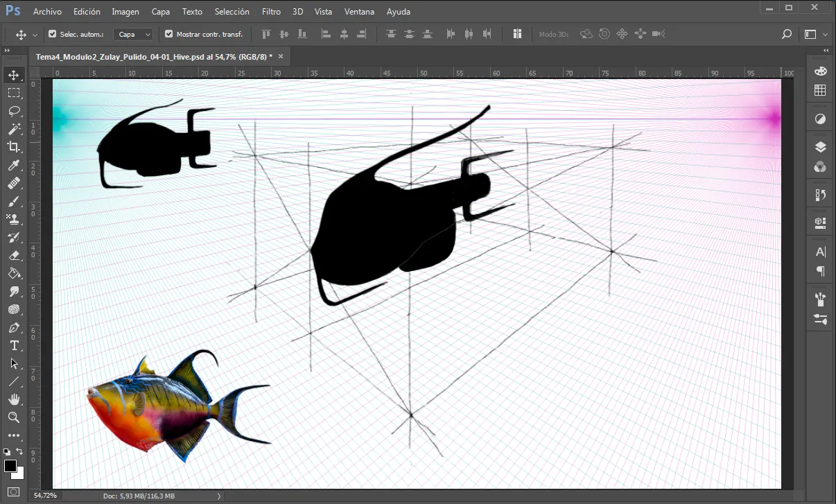Image resolution: width=836 pixels, height=504 pixels.
Task: Open the Edit Toolbar three-dots button
Action: coord(14,435)
